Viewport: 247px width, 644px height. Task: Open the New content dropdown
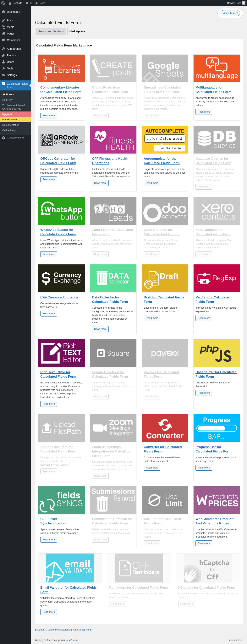40,3
